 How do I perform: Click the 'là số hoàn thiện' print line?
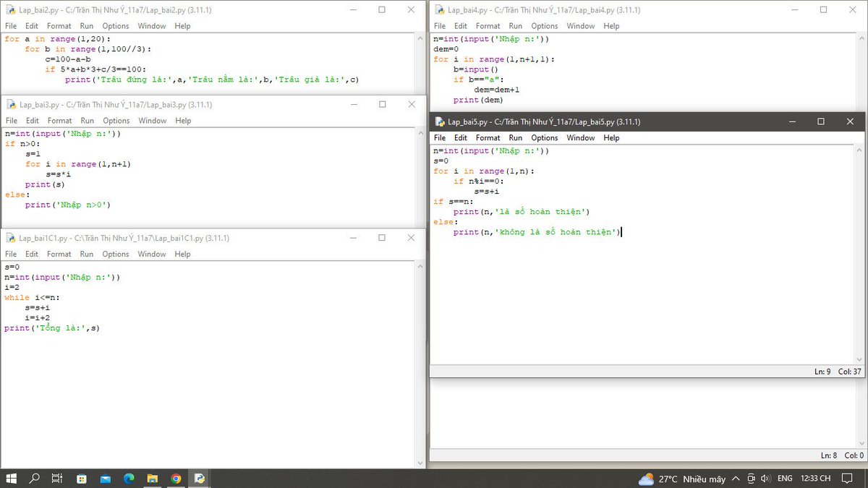522,212
